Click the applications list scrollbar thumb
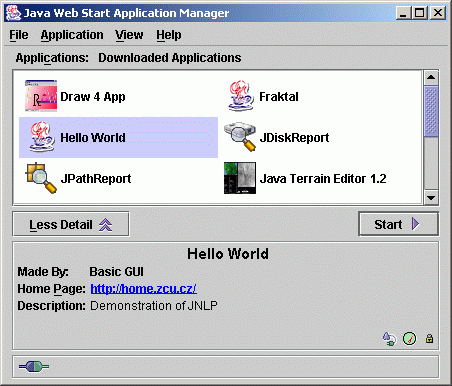 tap(431, 111)
